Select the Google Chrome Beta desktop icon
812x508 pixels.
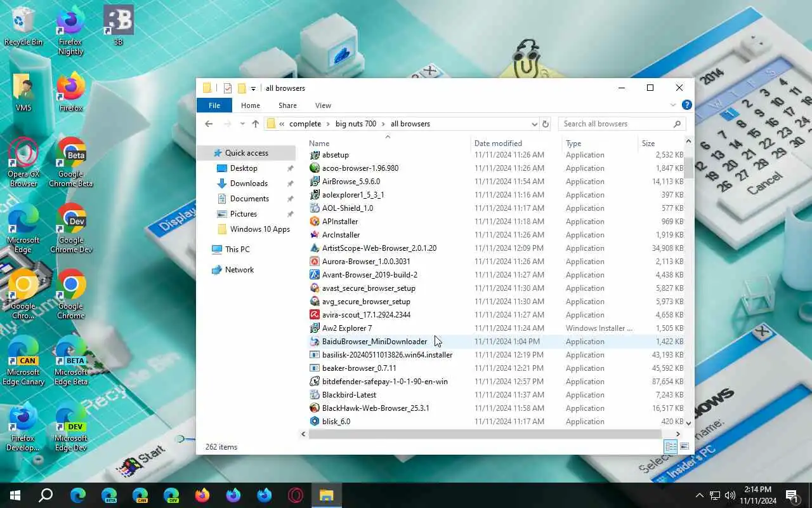71,163
